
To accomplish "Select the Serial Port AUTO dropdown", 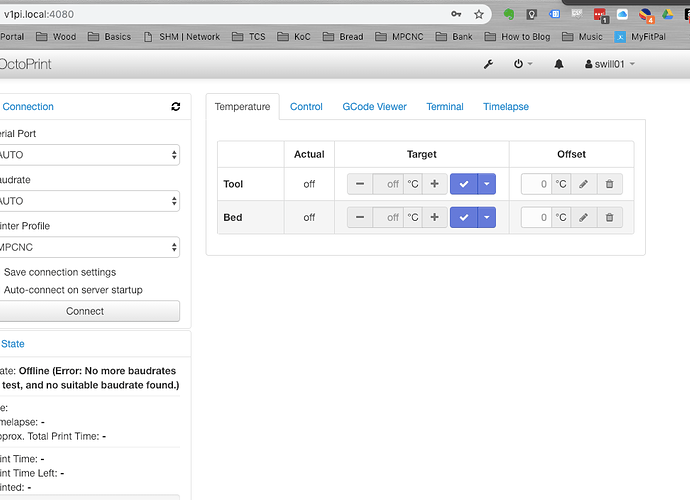I will point(88,155).
